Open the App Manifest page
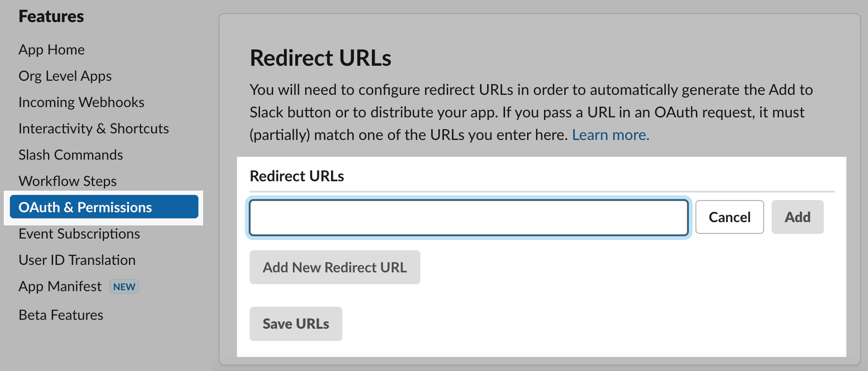Image resolution: width=868 pixels, height=371 pixels. coord(60,286)
